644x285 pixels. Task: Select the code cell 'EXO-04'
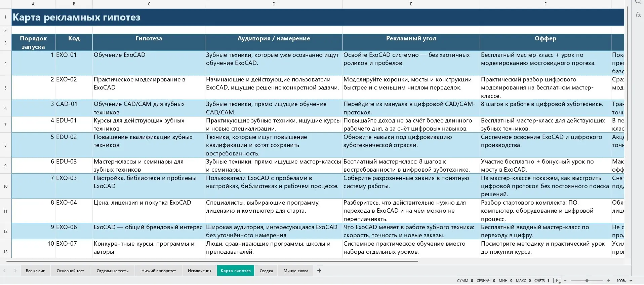tap(74, 211)
